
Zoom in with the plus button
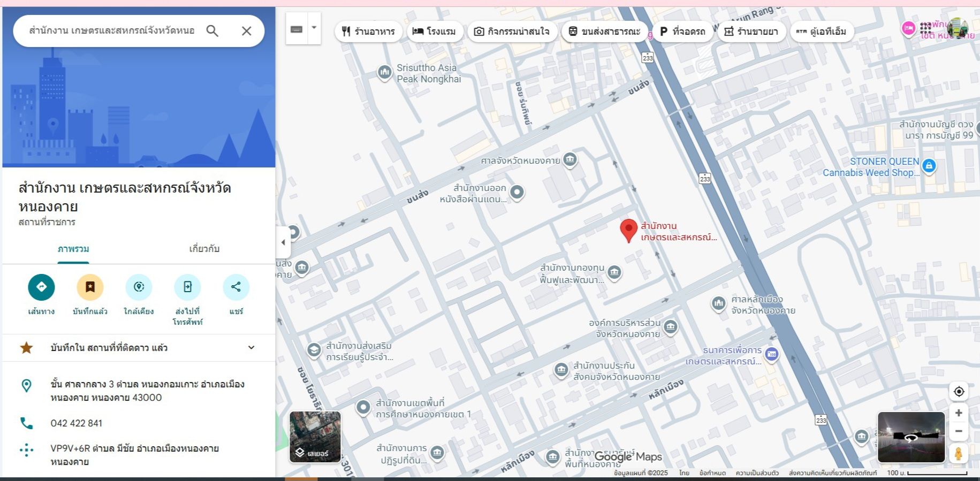pos(959,413)
